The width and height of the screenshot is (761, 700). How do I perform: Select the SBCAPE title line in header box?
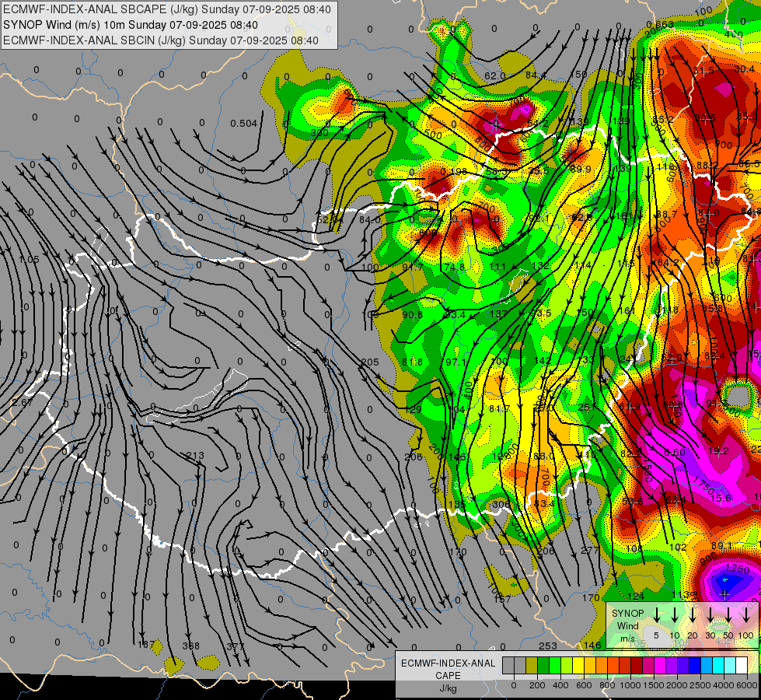167,9
